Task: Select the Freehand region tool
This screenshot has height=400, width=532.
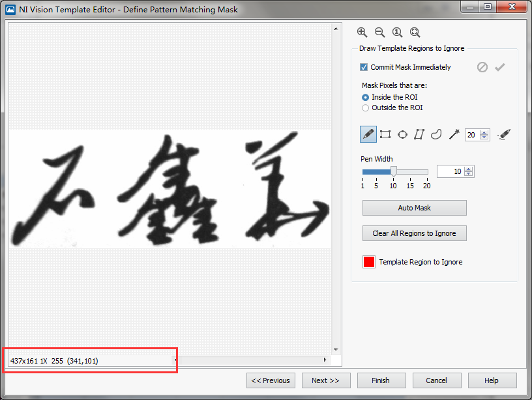Action: pyautogui.click(x=436, y=134)
